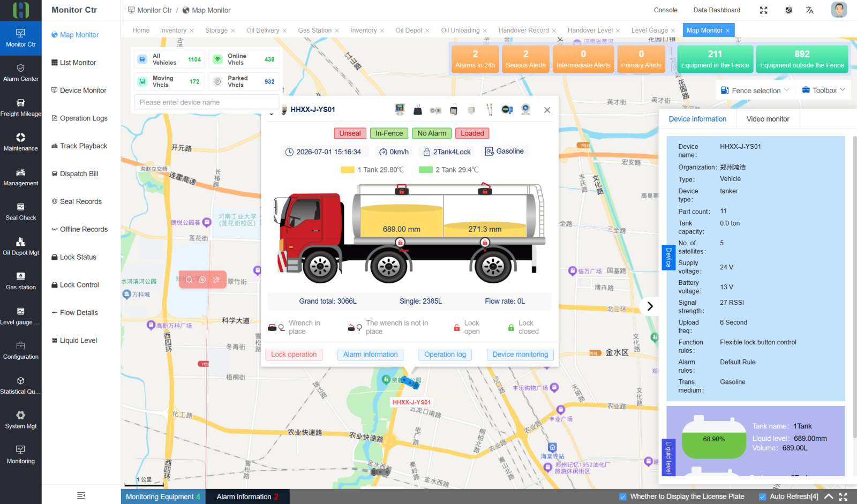Click the Serious Alerts card
The image size is (857, 504).
tap(525, 59)
